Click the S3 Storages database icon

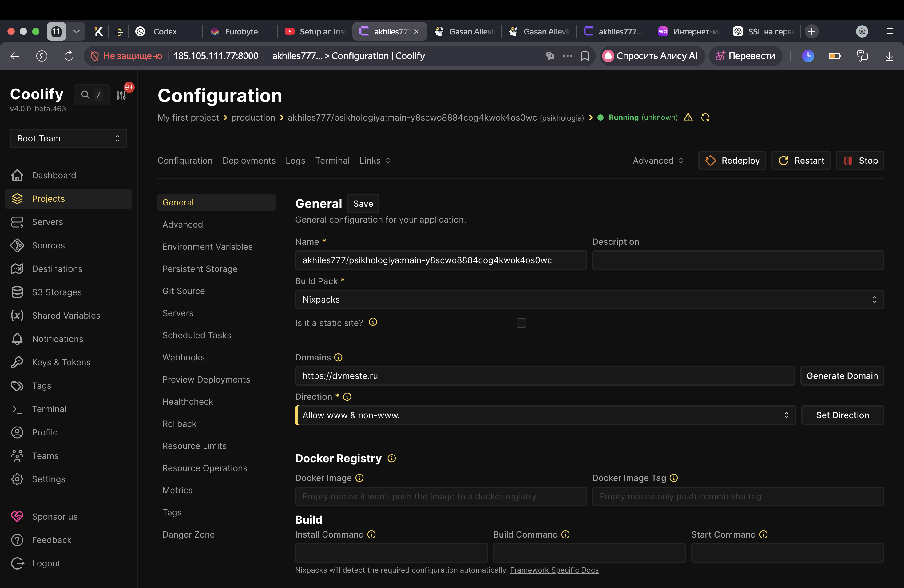coord(17,292)
